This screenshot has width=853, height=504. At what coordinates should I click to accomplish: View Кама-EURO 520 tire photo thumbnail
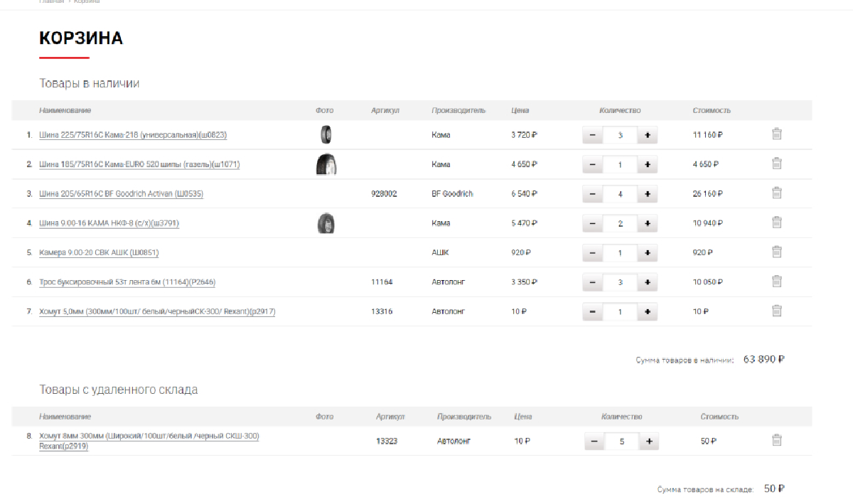(x=326, y=164)
